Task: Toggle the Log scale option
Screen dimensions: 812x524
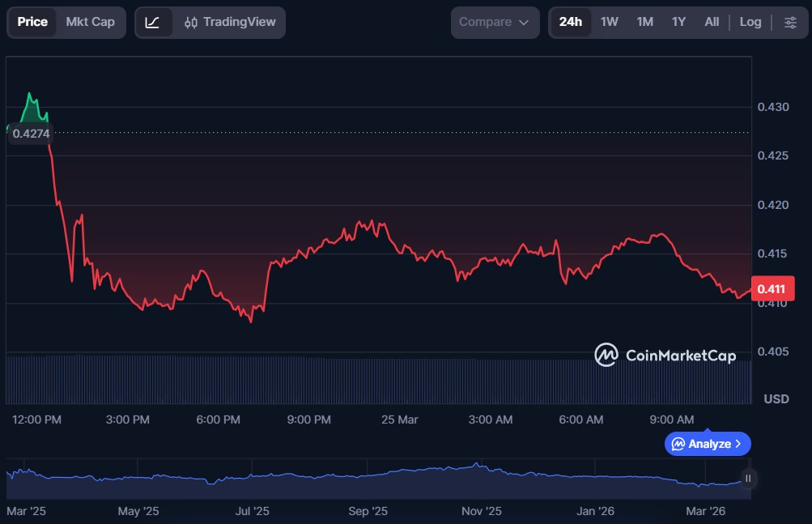Action: (750, 22)
